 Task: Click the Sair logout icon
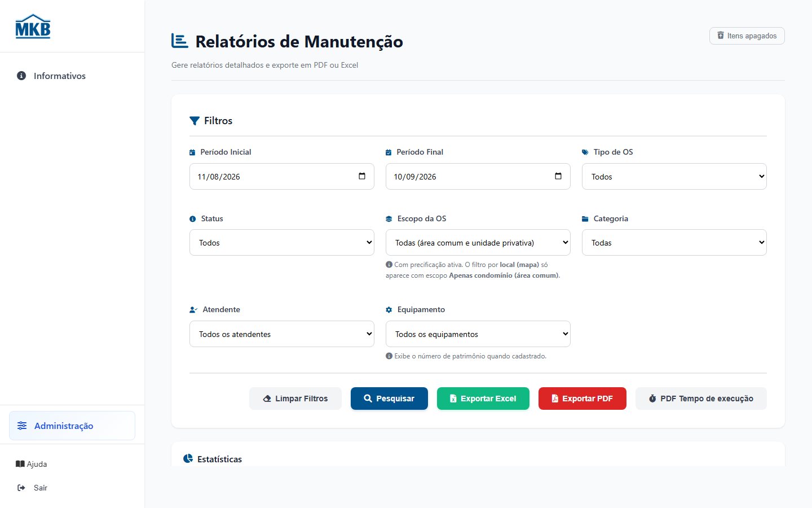[21, 488]
